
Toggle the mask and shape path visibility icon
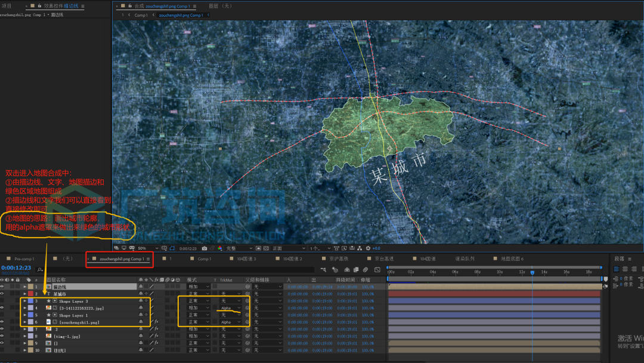(x=172, y=248)
